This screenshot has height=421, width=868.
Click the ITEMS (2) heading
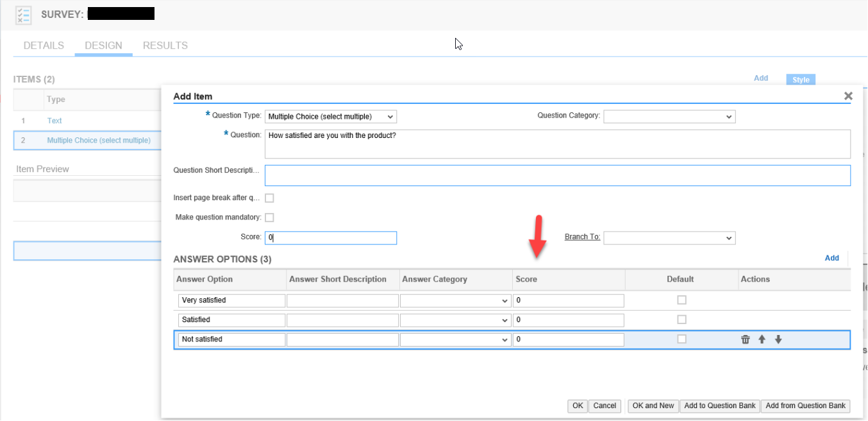pos(34,80)
